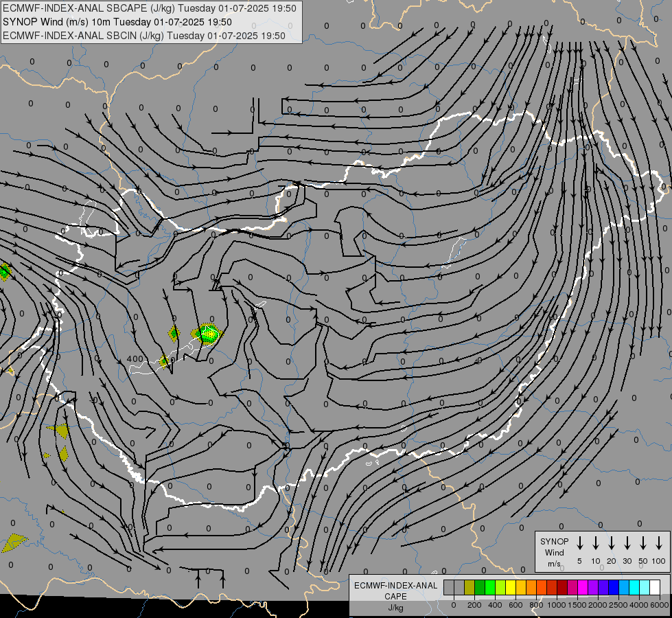Select the dark green CAPE legend swatch
672x618 pixels.
(480, 587)
